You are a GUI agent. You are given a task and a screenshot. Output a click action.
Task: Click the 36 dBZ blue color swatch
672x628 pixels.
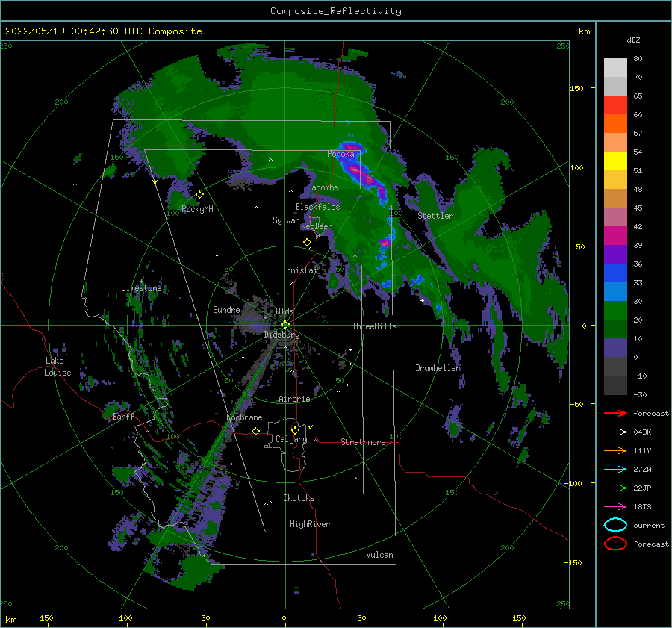tap(615, 273)
